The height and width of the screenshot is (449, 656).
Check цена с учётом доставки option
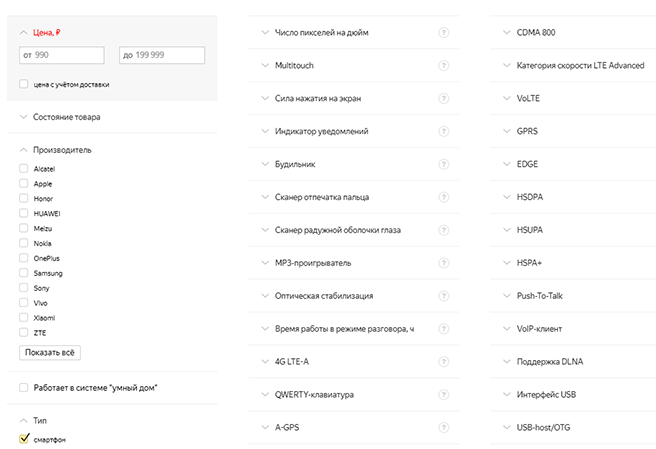pyautogui.click(x=24, y=85)
